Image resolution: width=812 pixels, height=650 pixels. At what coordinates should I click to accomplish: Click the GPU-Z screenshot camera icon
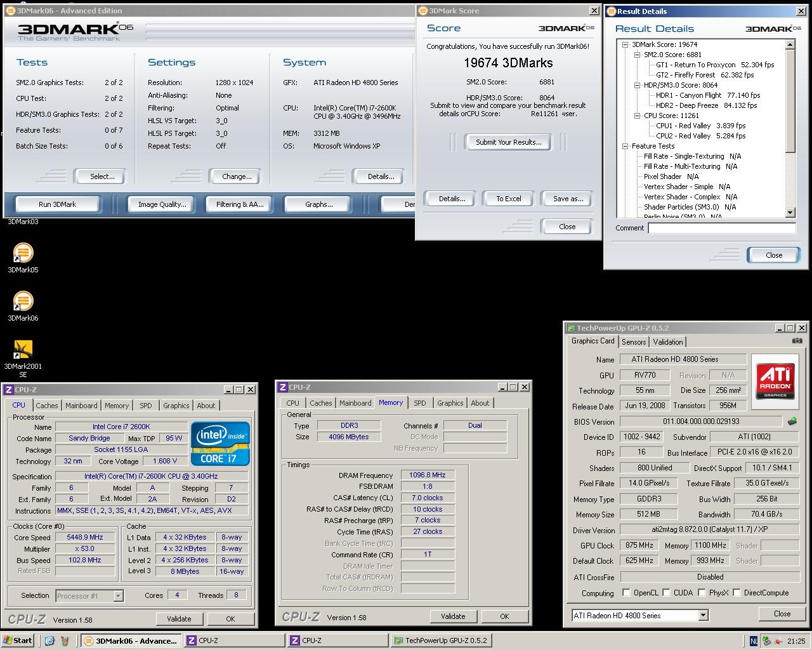point(797,342)
